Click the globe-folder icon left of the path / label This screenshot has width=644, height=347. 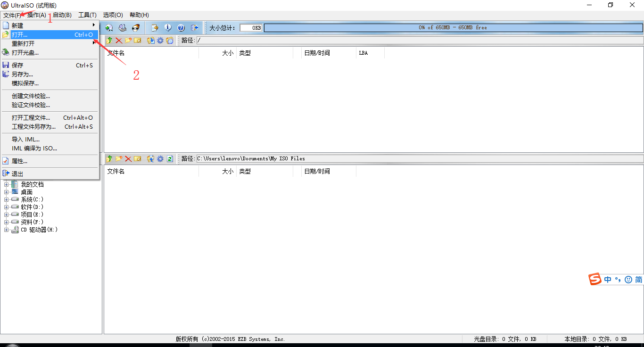(x=170, y=41)
